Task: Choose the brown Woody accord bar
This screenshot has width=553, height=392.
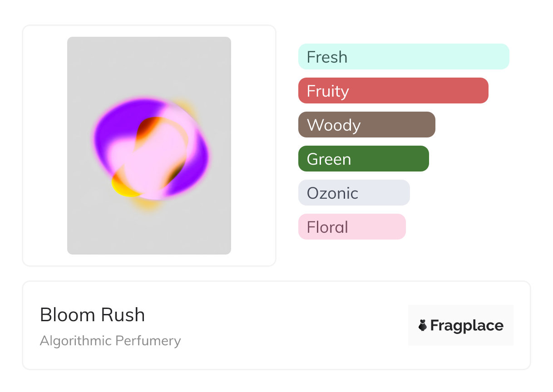Action: tap(366, 125)
